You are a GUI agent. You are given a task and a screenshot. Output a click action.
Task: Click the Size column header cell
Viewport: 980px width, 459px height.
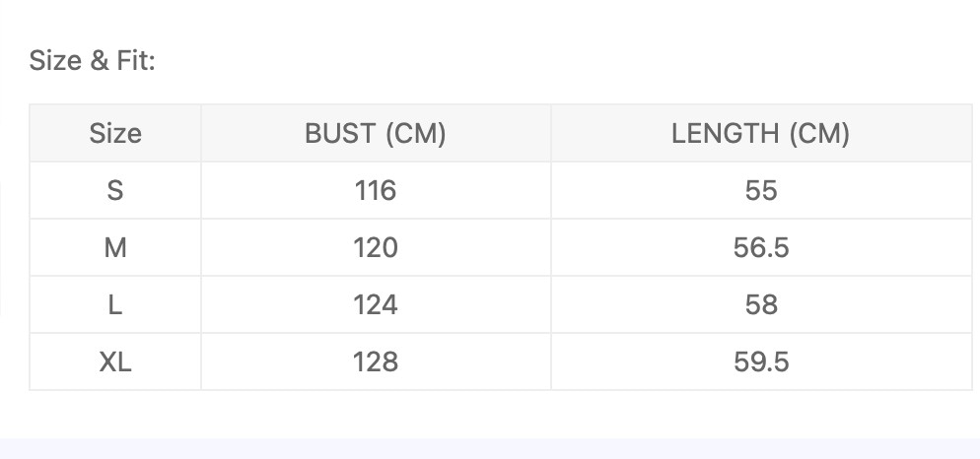pyautogui.click(x=115, y=133)
